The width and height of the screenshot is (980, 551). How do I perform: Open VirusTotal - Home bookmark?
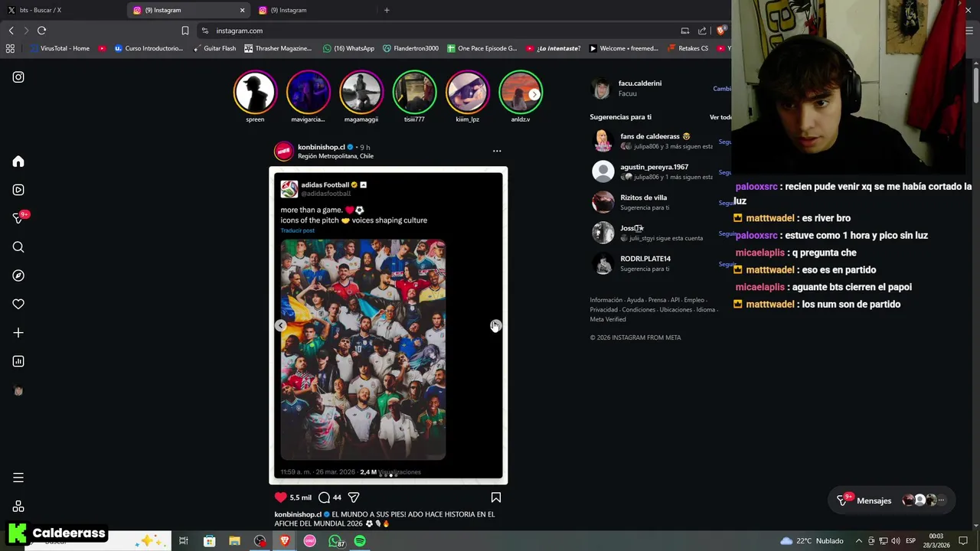(x=59, y=48)
